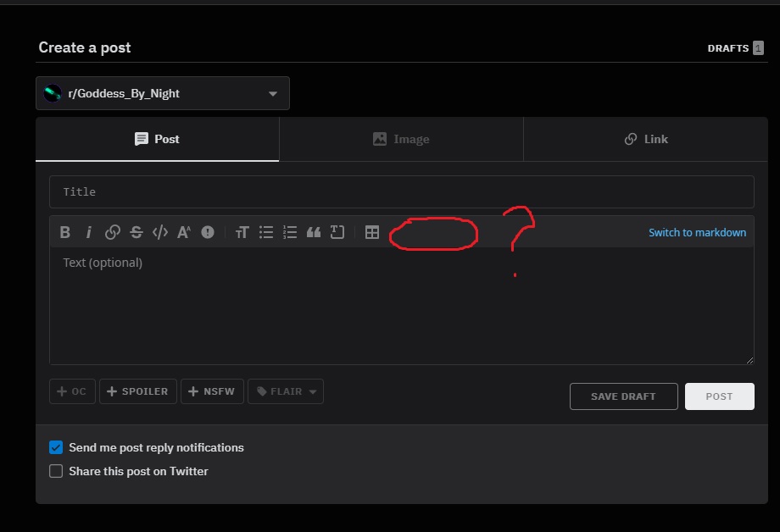
Task: Apply heading text style
Action: pyautogui.click(x=242, y=232)
